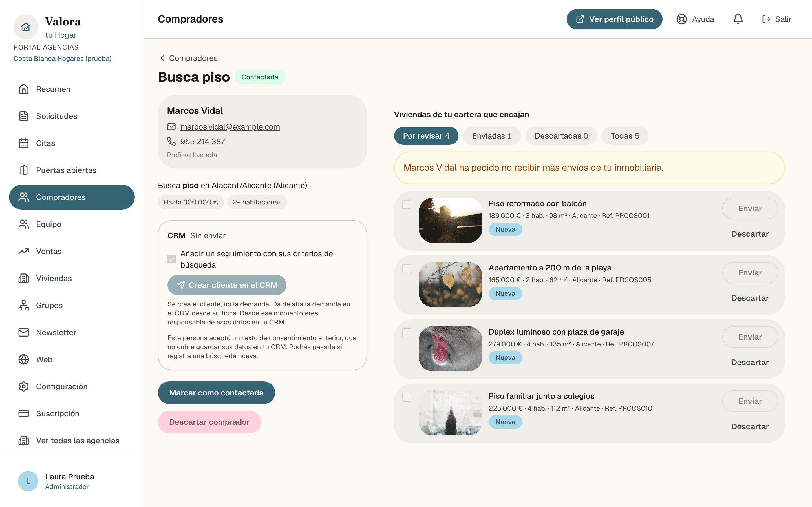This screenshot has height=507, width=812.
Task: Click the pink Descartar comprador button
Action: click(209, 422)
